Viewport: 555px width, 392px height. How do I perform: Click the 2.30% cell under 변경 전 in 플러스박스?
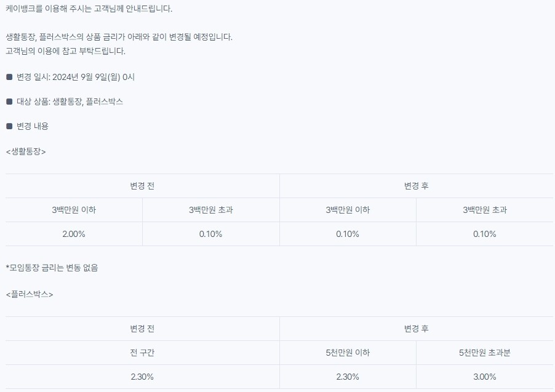point(142,377)
